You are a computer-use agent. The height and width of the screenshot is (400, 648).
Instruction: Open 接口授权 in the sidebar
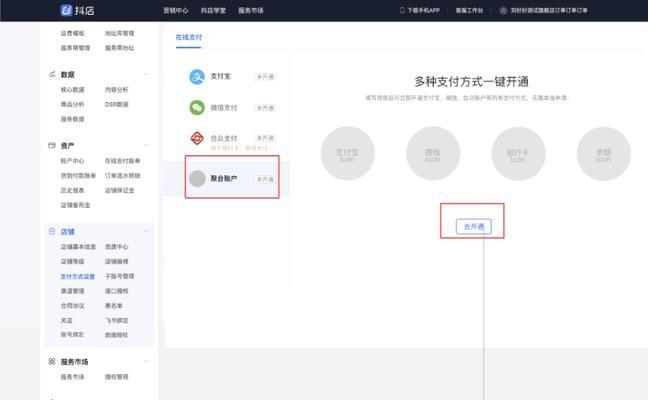[117, 291]
